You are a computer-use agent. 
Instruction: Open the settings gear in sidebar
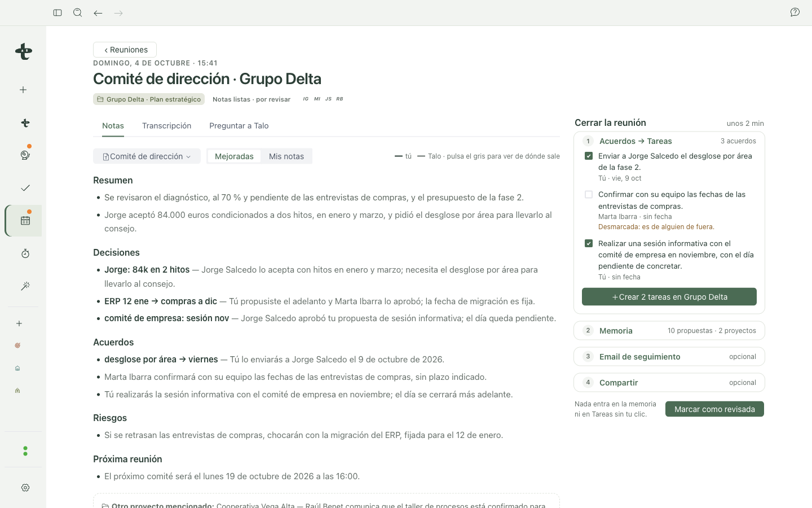[x=25, y=488]
